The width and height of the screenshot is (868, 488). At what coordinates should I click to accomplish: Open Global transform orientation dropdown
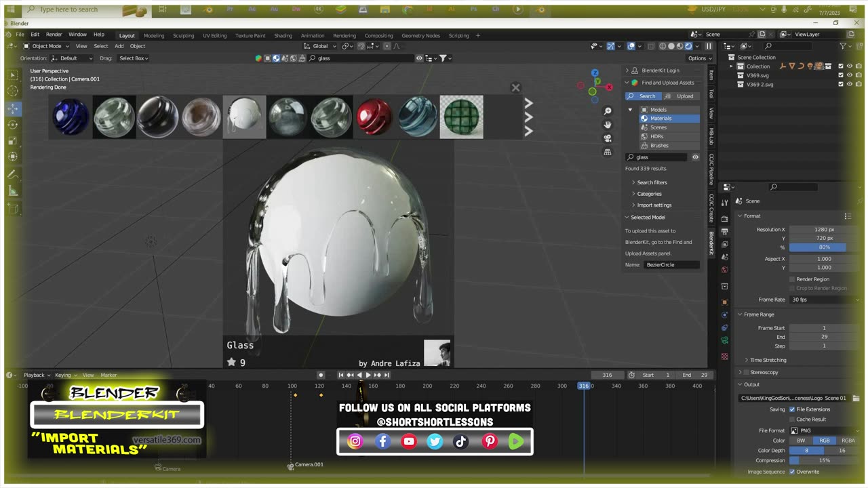pyautogui.click(x=320, y=46)
